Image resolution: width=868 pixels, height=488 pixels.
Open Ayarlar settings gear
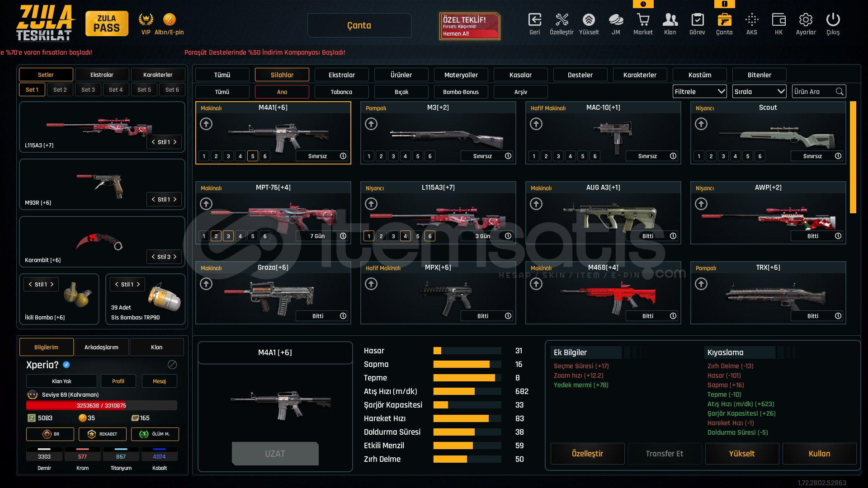(x=806, y=20)
